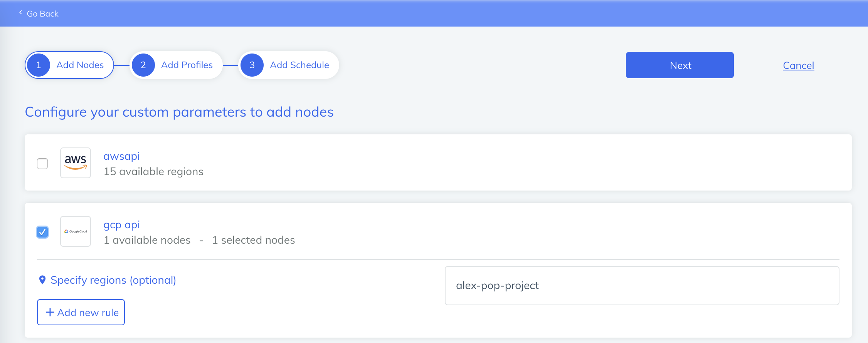Viewport: 868px width, 343px height.
Task: Click the Add new rule button
Action: (81, 312)
